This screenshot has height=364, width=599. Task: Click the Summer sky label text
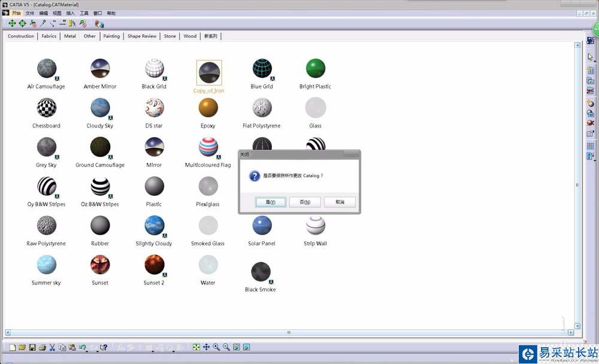[46, 283]
